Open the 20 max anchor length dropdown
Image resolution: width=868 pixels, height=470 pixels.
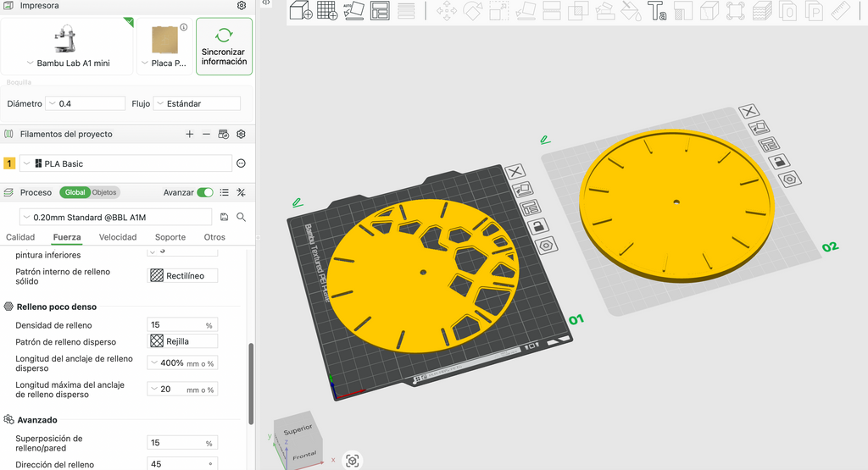click(182, 389)
